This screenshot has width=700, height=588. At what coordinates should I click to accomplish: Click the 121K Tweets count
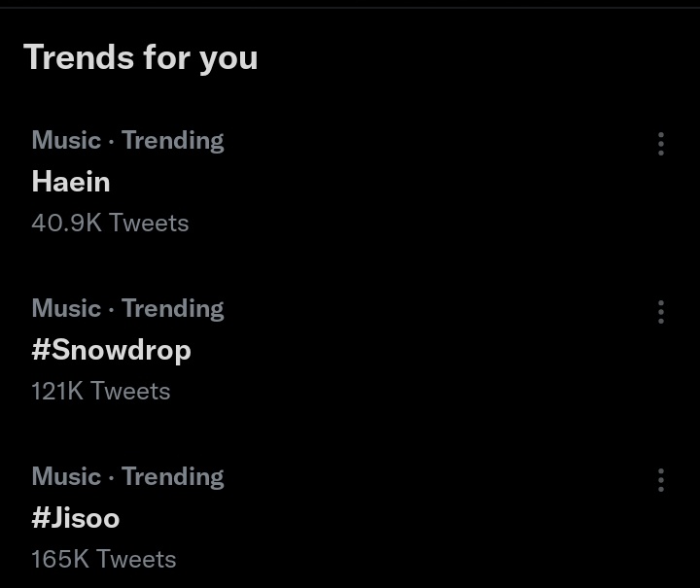click(x=101, y=391)
